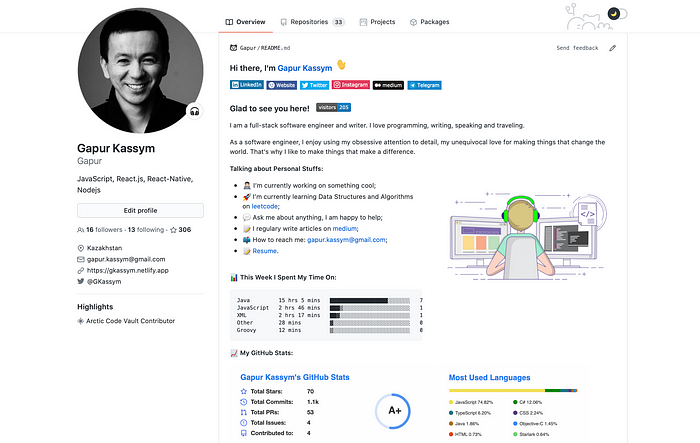Click the XML 2 hrs 17 mins row
The height and width of the screenshot is (443, 700).
(329, 315)
